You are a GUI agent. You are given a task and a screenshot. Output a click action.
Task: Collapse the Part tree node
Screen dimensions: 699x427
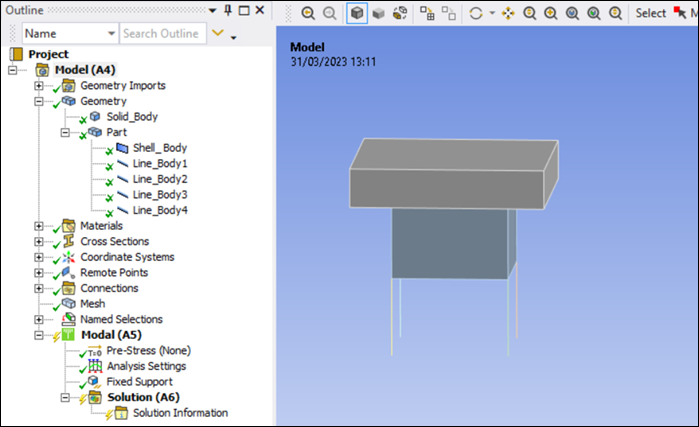click(66, 133)
